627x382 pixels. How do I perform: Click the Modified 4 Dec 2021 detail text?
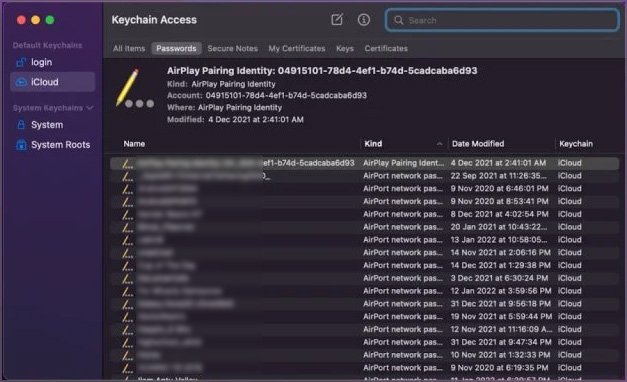pos(235,120)
